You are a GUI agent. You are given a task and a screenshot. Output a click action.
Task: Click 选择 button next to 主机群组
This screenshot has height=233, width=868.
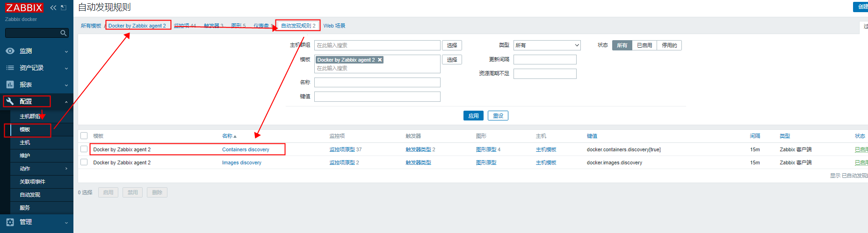tap(452, 45)
